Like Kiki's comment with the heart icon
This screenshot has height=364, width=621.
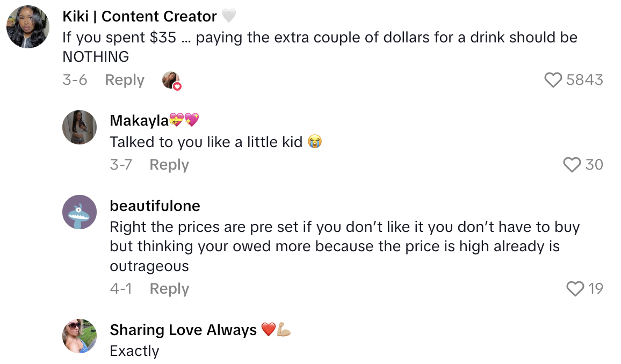coord(553,80)
